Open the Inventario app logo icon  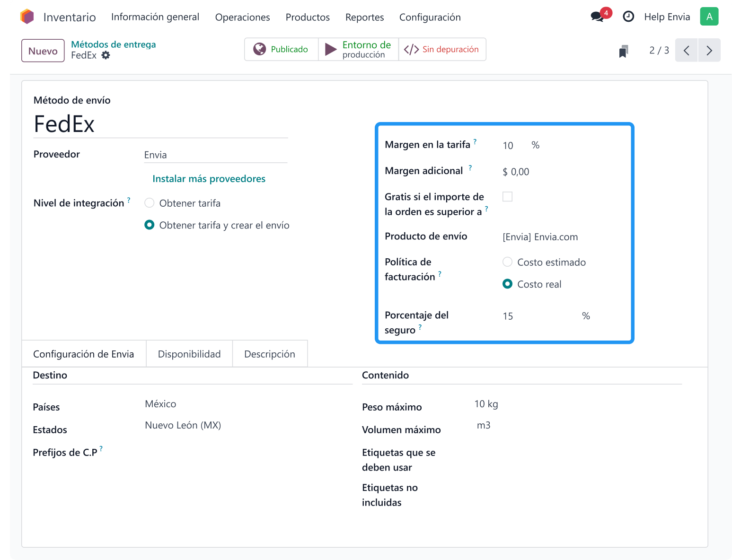pyautogui.click(x=27, y=17)
